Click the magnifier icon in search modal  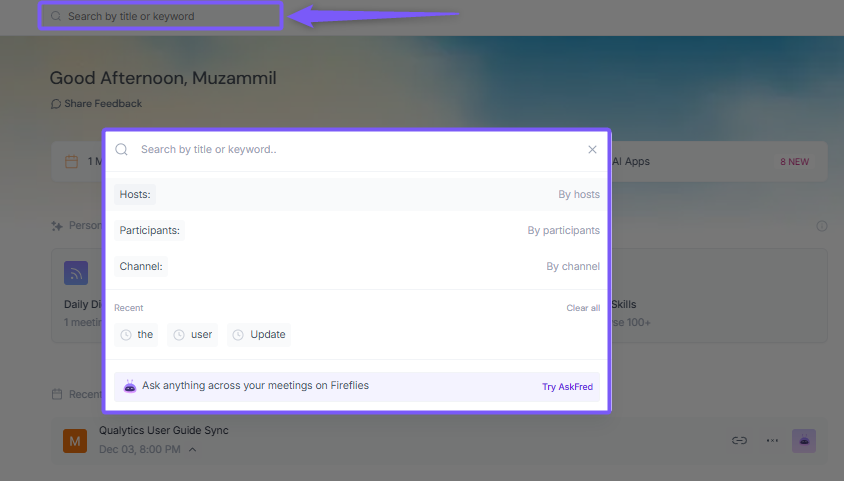(122, 150)
